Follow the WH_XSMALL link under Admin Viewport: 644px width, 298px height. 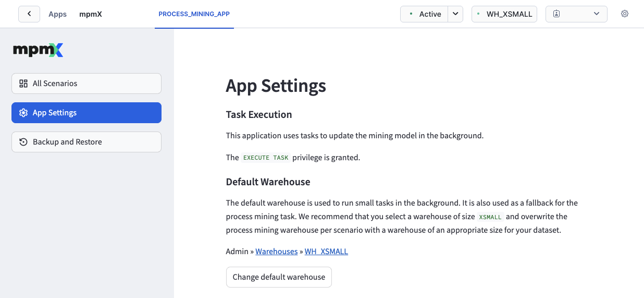click(x=326, y=252)
